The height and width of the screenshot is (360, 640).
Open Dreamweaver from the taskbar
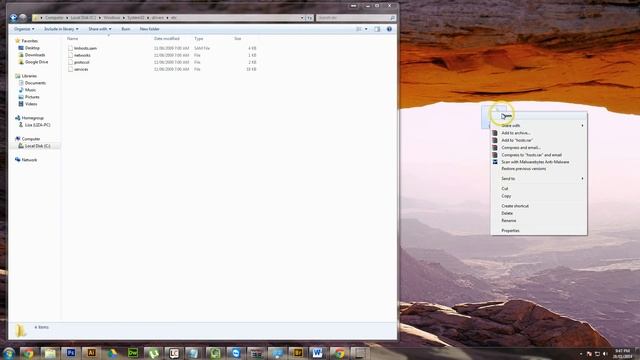(133, 353)
